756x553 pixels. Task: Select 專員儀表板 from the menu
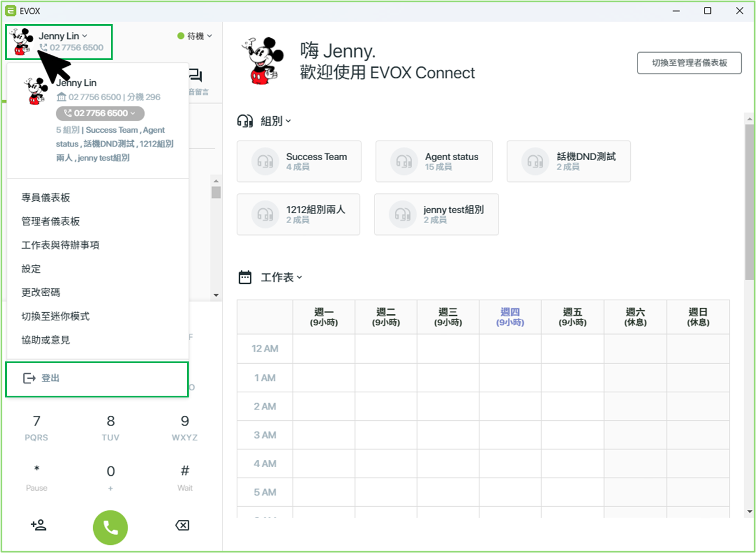[x=46, y=198]
